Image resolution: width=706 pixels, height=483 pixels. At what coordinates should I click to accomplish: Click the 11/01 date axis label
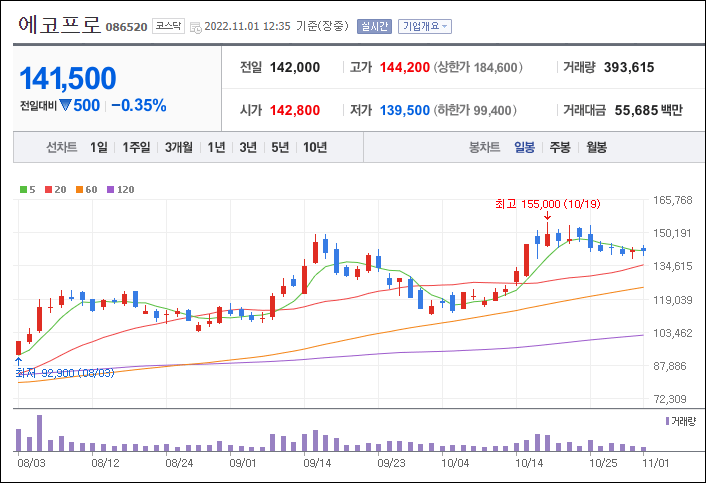(x=656, y=463)
